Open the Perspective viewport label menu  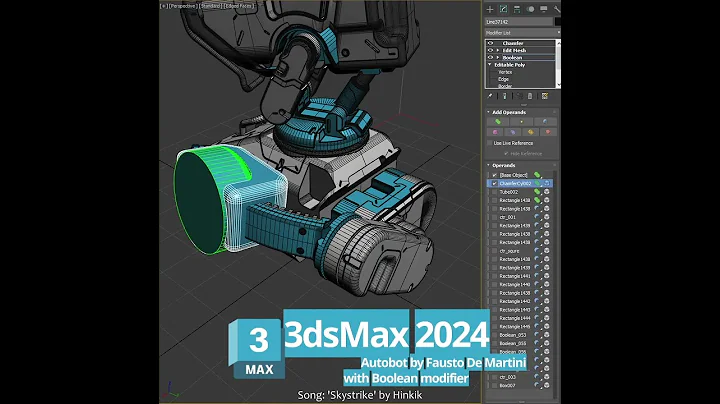[183, 6]
